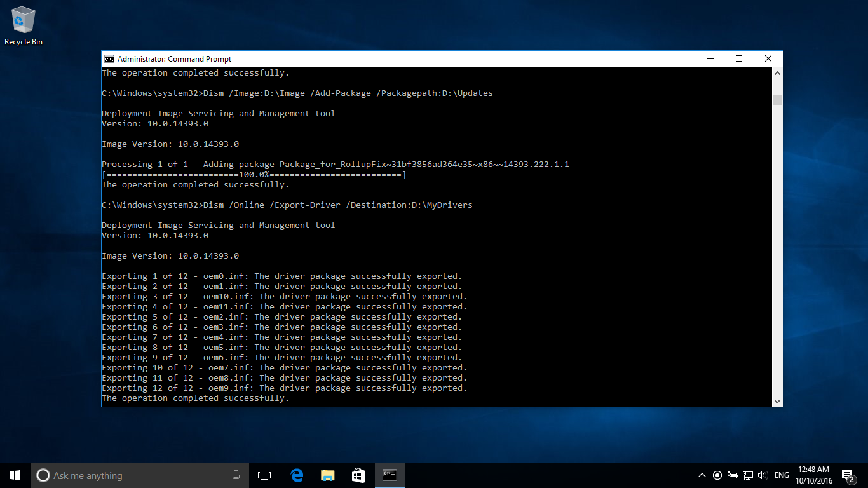Click the Command Prompt title bar icon
The width and height of the screenshot is (868, 488).
(x=109, y=59)
